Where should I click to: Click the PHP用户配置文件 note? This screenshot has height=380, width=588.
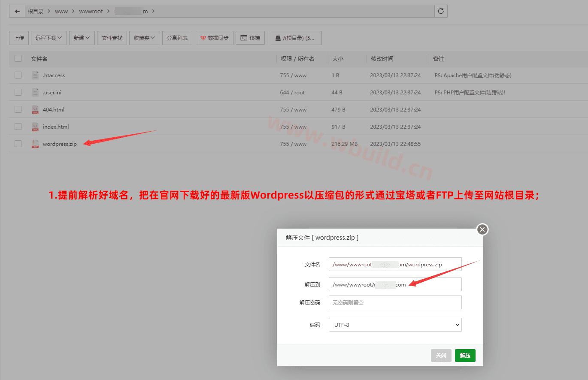tap(470, 93)
